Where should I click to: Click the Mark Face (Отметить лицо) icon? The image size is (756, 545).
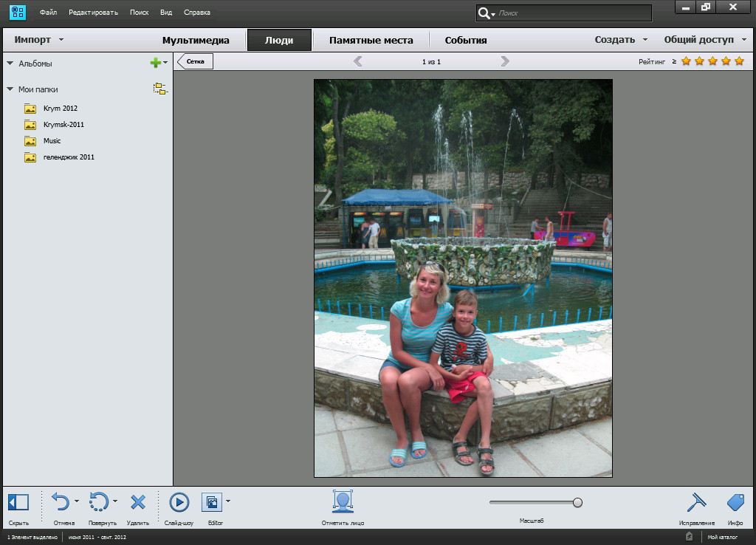pos(342,502)
